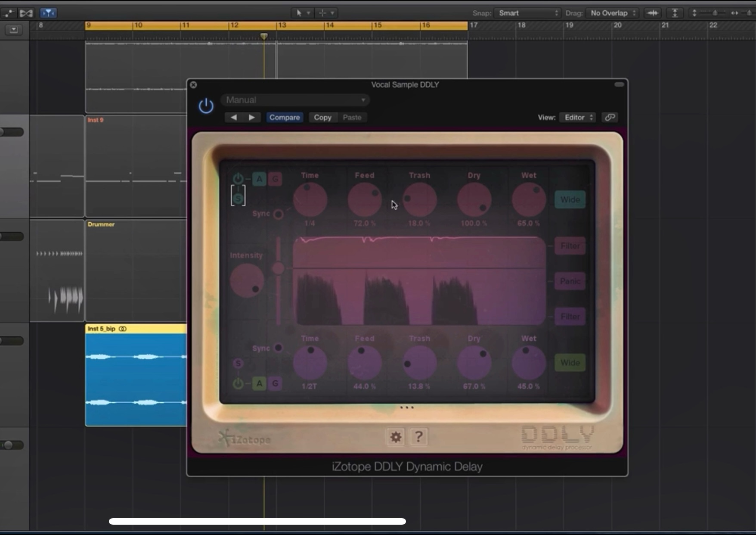The image size is (756, 535).
Task: Click the bottom Wet value 45.0 %
Action: pyautogui.click(x=529, y=386)
